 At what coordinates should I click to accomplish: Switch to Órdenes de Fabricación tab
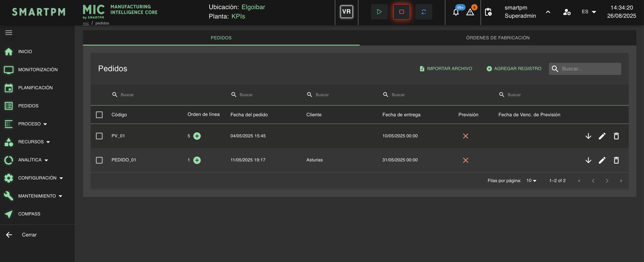coord(498,38)
